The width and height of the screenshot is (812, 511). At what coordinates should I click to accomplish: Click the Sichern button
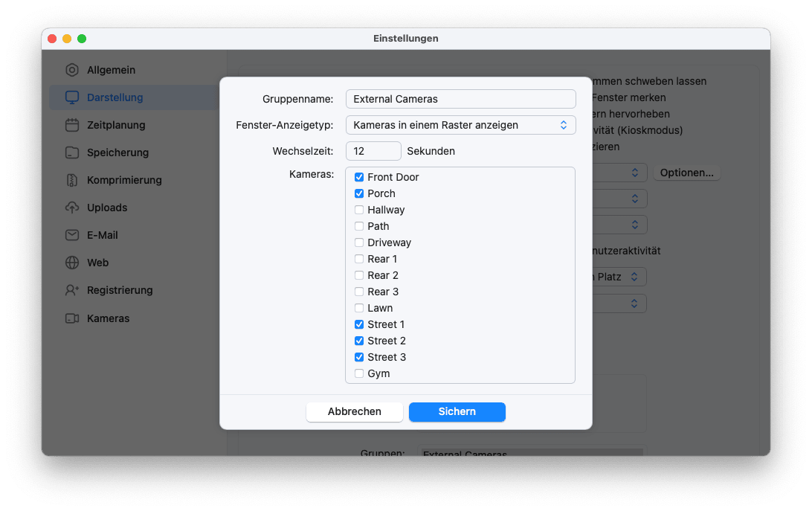point(457,411)
